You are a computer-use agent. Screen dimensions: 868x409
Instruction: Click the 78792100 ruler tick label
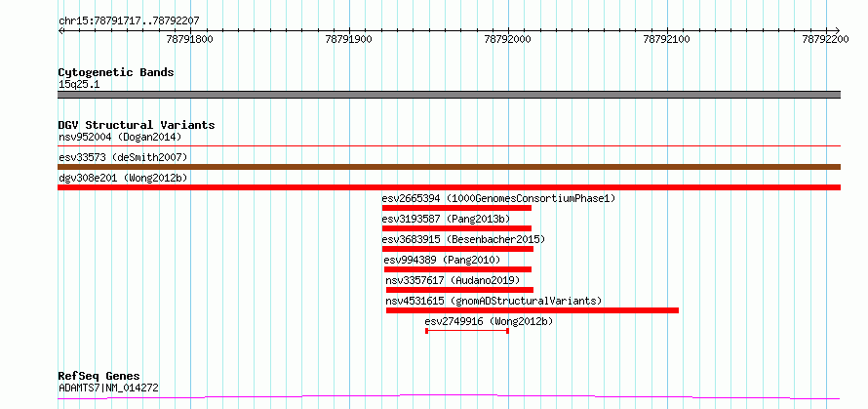tap(667, 39)
